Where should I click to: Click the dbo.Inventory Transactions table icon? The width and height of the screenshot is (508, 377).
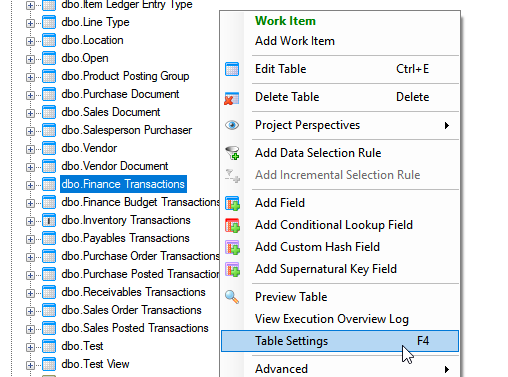tap(49, 220)
